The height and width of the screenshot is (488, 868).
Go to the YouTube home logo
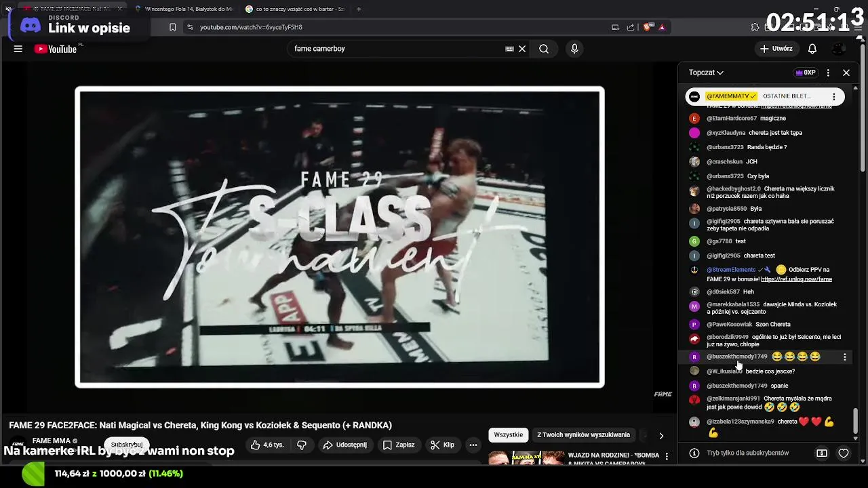pos(56,49)
